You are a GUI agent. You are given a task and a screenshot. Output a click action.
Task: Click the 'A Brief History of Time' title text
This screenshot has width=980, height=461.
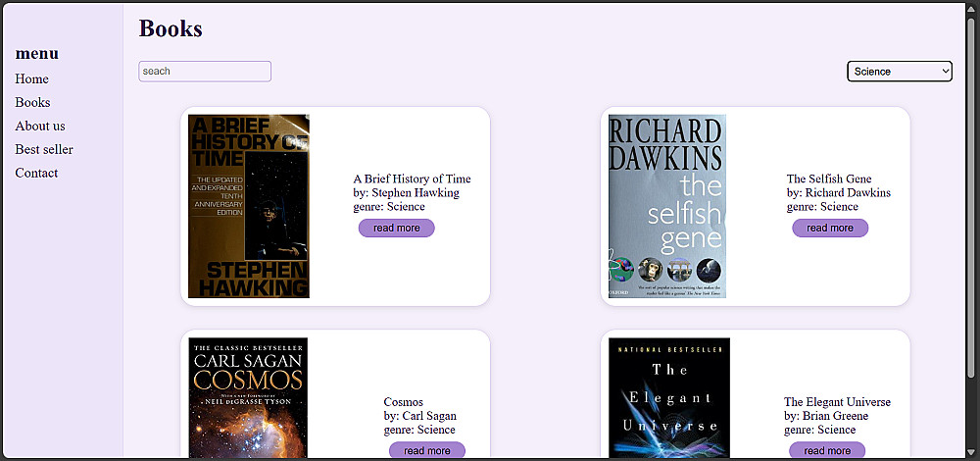tap(412, 179)
